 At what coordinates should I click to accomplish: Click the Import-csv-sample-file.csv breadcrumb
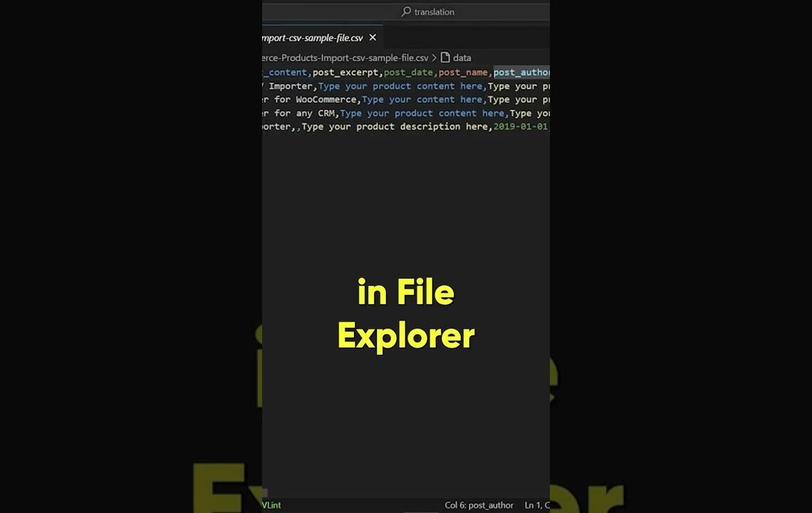[345, 58]
